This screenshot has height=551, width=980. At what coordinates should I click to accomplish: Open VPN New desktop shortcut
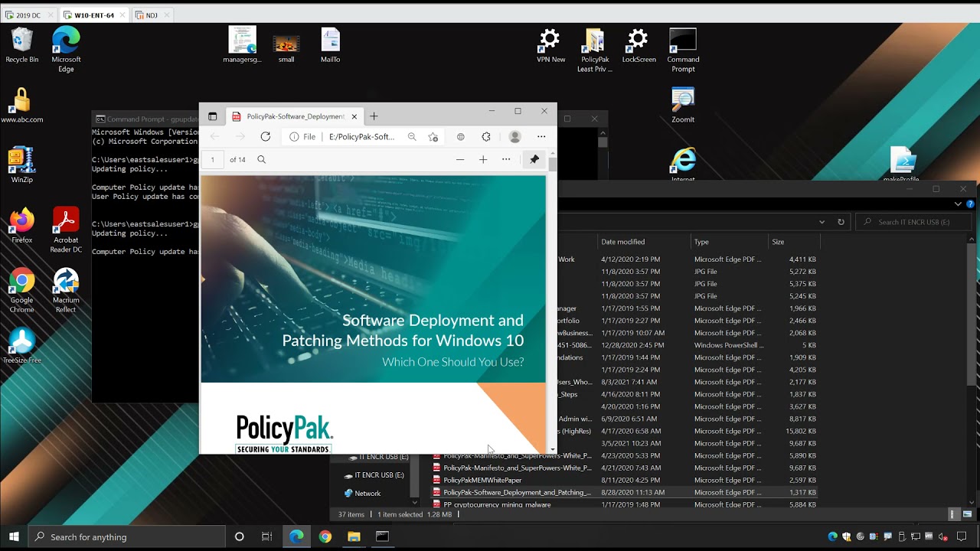550,46
